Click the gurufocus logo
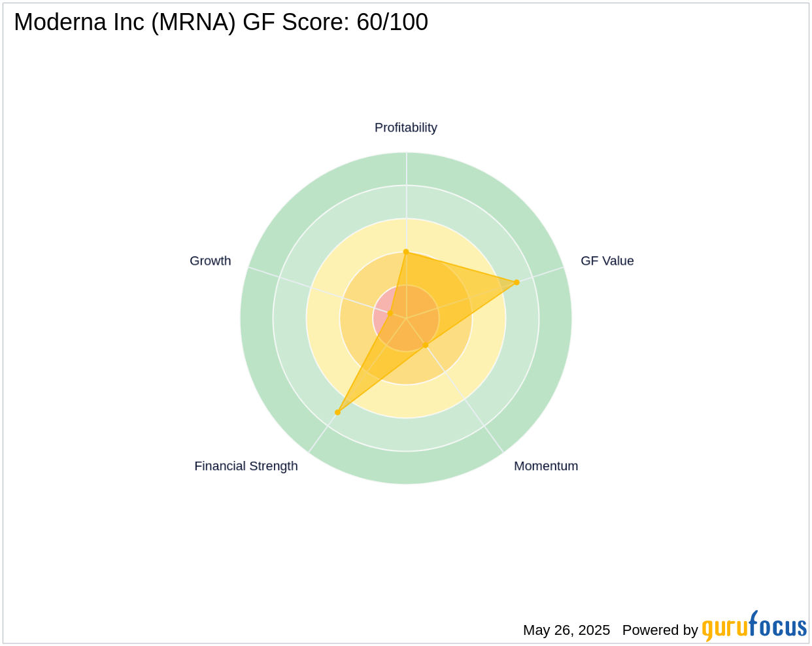 click(x=754, y=626)
